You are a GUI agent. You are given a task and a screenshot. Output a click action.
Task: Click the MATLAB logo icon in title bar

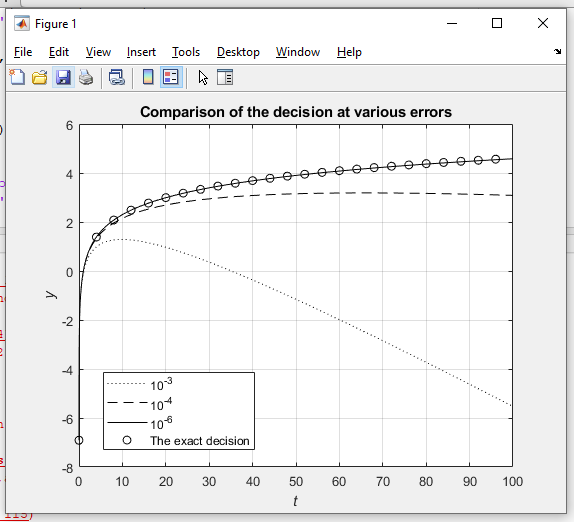[22, 24]
